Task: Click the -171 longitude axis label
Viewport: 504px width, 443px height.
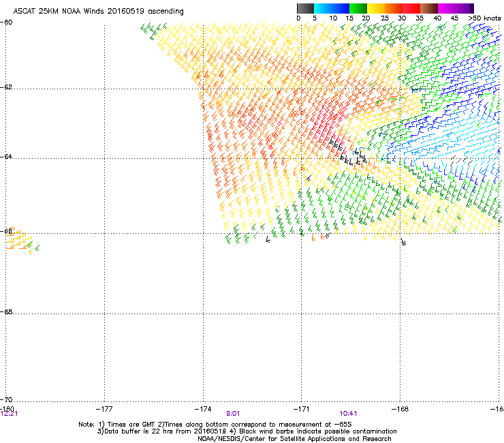Action: pos(302,409)
